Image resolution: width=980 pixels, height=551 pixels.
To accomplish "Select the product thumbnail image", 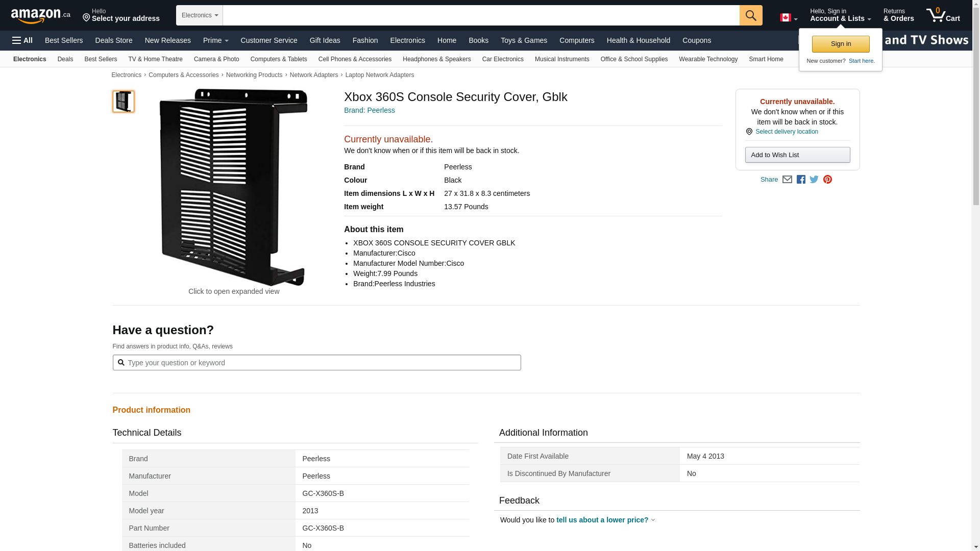I will [x=124, y=102].
